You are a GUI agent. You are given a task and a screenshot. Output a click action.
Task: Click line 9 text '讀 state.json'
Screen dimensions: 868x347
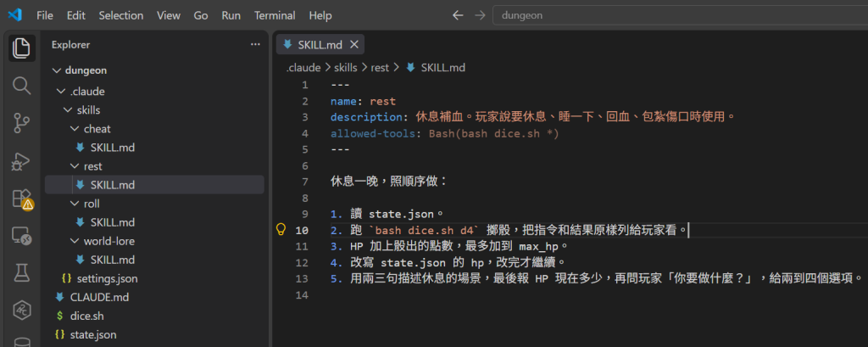pyautogui.click(x=393, y=214)
